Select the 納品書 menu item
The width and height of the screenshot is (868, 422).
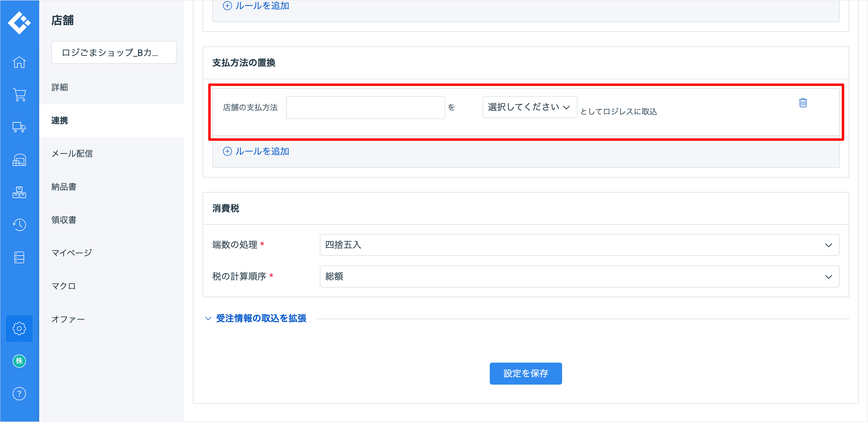click(x=64, y=187)
